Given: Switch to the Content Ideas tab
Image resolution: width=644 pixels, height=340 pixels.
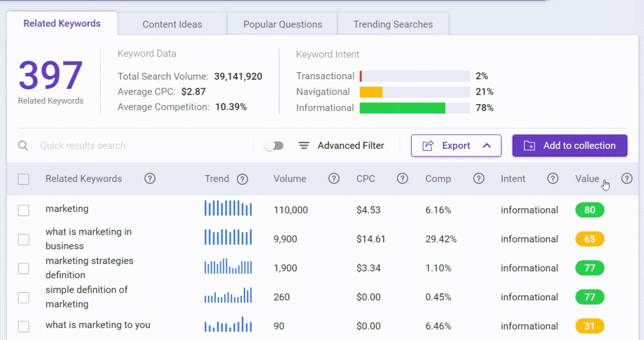Looking at the screenshot, I should coord(172,24).
